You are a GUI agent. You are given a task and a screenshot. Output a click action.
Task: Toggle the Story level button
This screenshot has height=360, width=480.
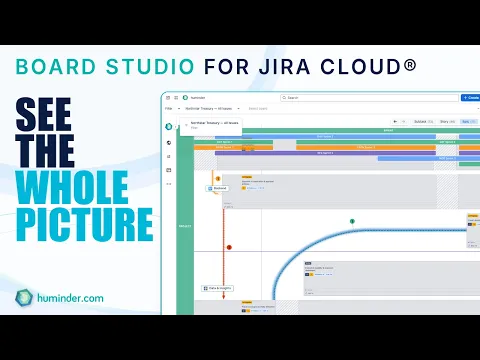pos(447,122)
